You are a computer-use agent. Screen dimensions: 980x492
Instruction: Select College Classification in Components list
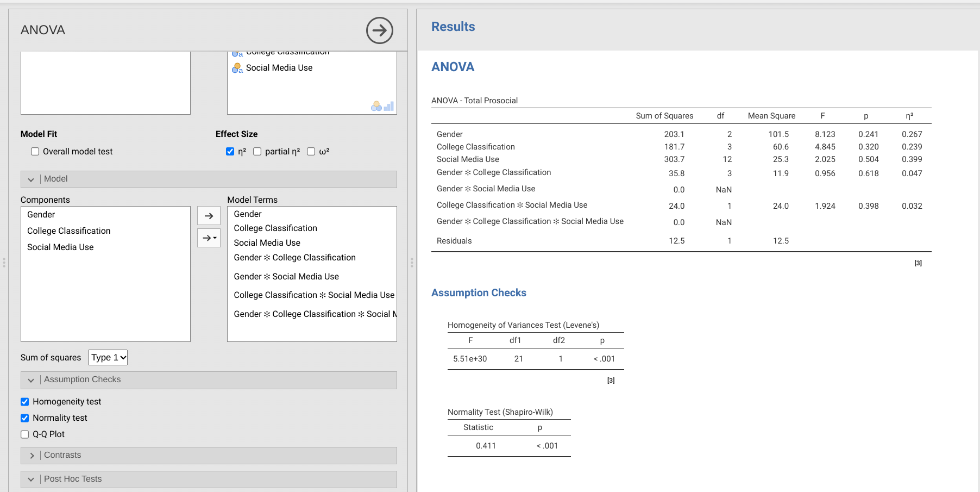69,231
